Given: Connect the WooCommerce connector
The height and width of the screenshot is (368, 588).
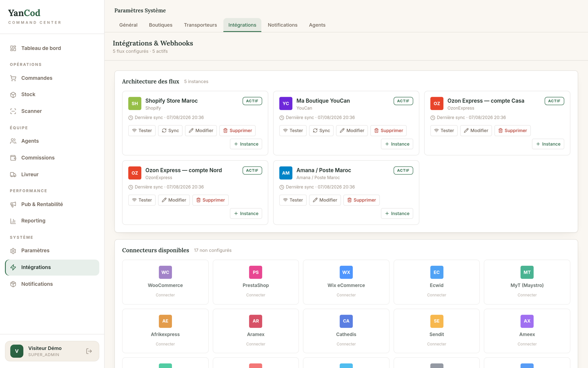Looking at the screenshot, I should [x=165, y=295].
